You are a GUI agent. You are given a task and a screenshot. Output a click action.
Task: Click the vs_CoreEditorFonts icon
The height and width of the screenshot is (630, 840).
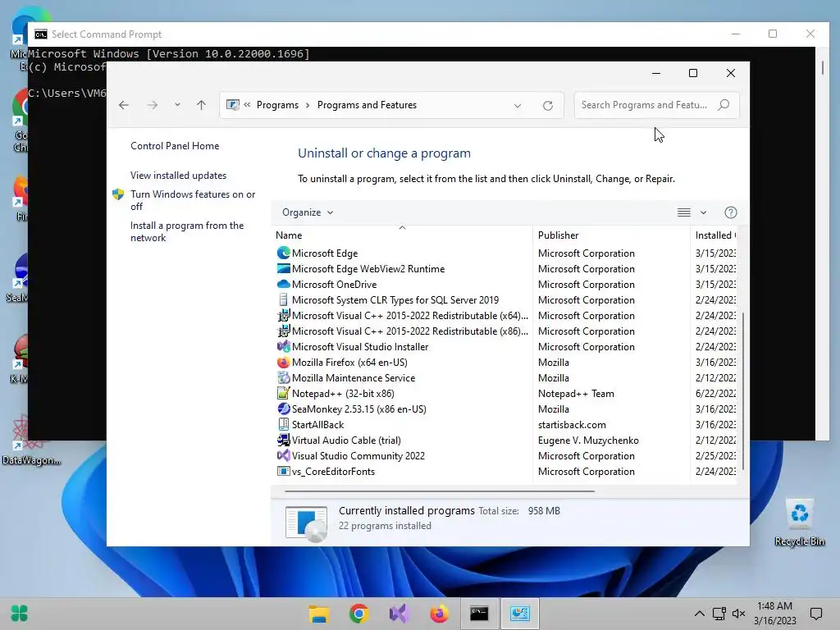tap(283, 471)
